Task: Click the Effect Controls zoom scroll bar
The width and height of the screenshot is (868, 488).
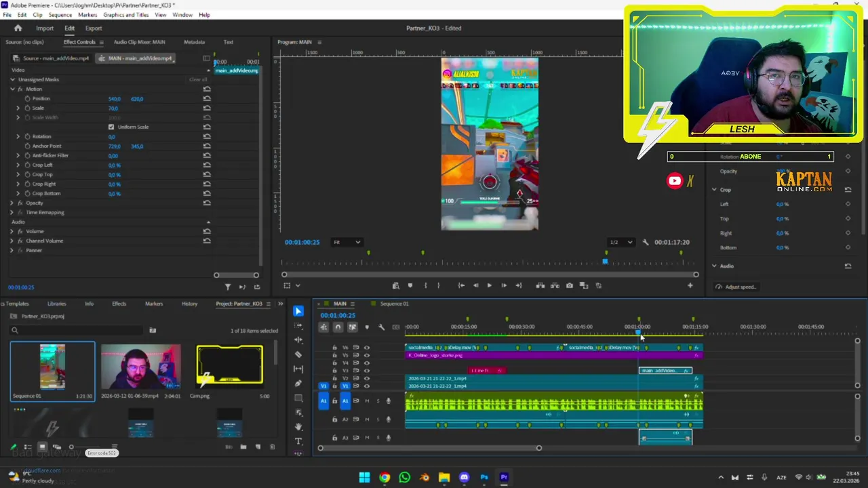Action: (236, 275)
